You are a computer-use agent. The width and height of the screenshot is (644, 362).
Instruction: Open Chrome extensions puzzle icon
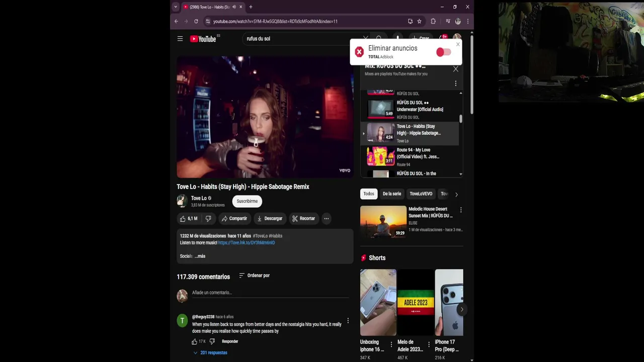[433, 21]
